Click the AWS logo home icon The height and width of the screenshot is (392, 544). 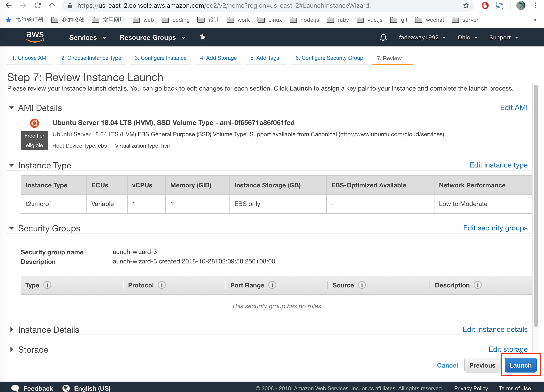click(x=35, y=37)
